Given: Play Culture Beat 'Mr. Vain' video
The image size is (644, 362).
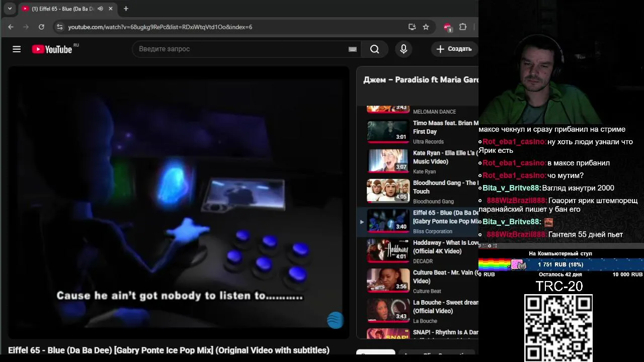Looking at the screenshot, I should [x=388, y=281].
